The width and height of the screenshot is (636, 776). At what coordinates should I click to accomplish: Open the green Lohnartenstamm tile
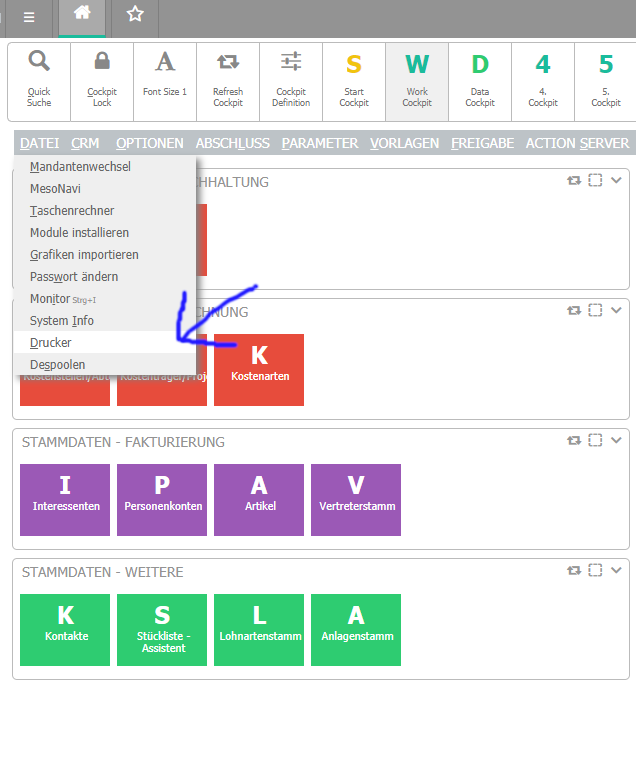259,624
